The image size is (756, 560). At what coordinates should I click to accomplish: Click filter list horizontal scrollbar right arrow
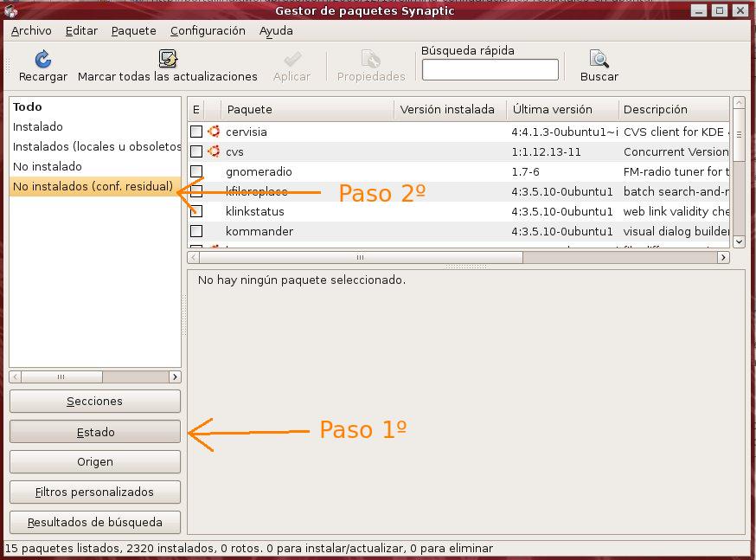(175, 377)
